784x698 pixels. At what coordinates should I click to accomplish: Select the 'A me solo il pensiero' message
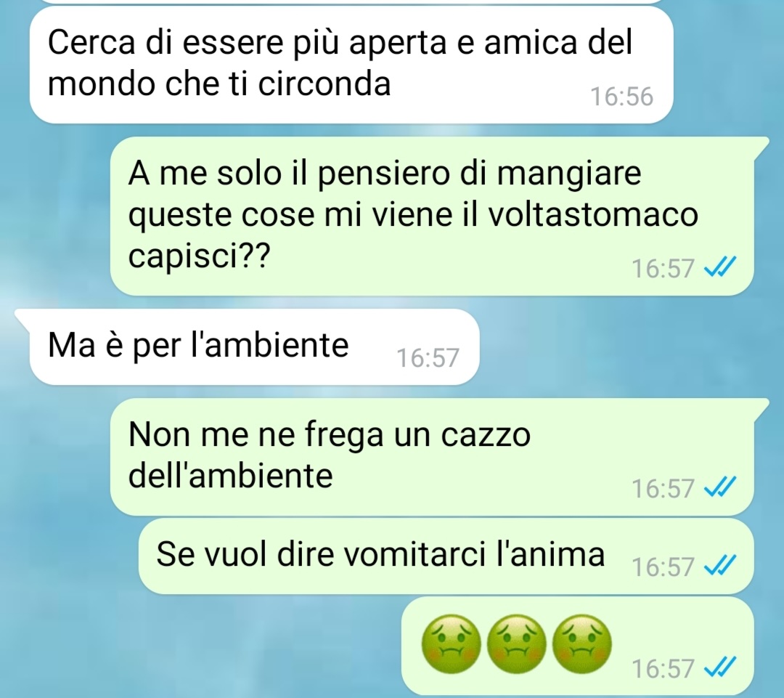click(431, 216)
